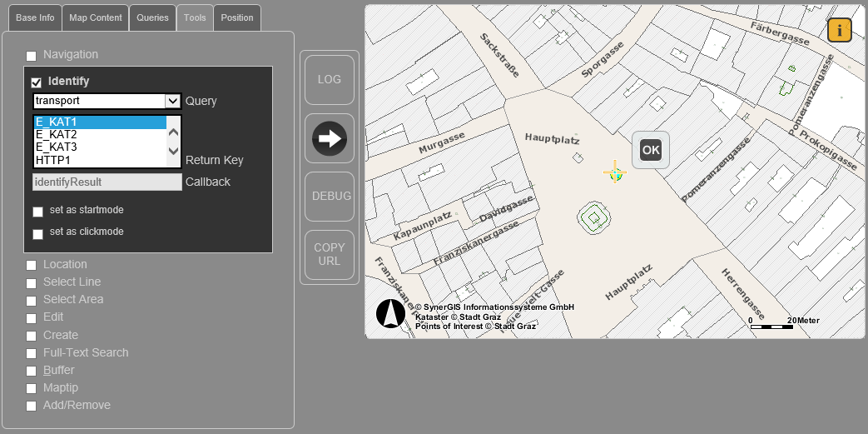The width and height of the screenshot is (868, 434).
Task: Open the Map Content tab
Action: (x=95, y=17)
